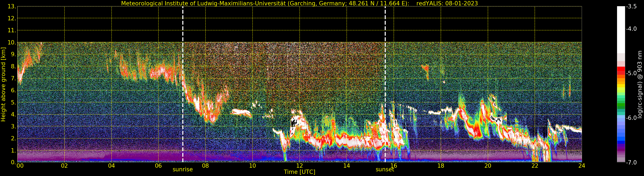Viewport: 644px width, 176px height.
Task: Click the height axis tick label '12.'
Action: 12,18
